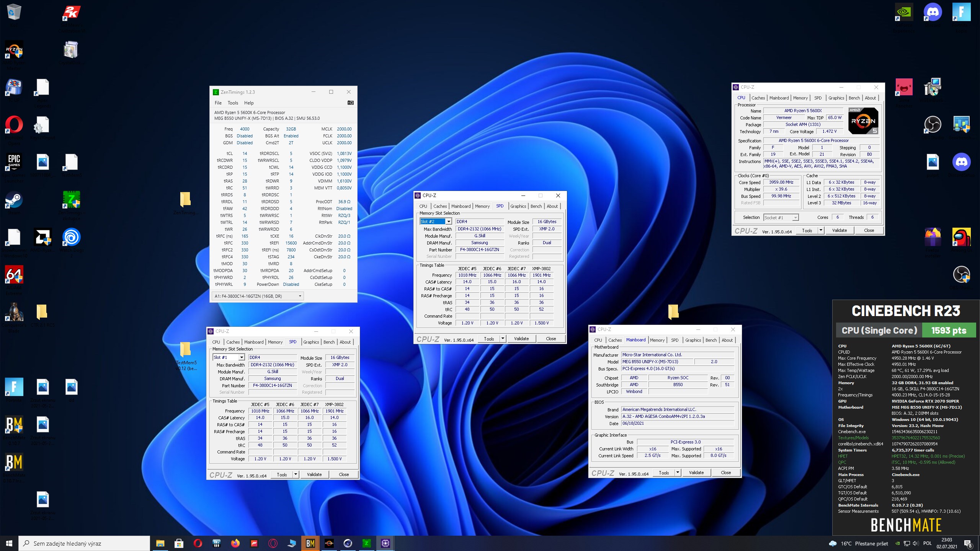
Task: Switch to Bench tab in Slot #1 CPU-Z window
Action: [329, 342]
